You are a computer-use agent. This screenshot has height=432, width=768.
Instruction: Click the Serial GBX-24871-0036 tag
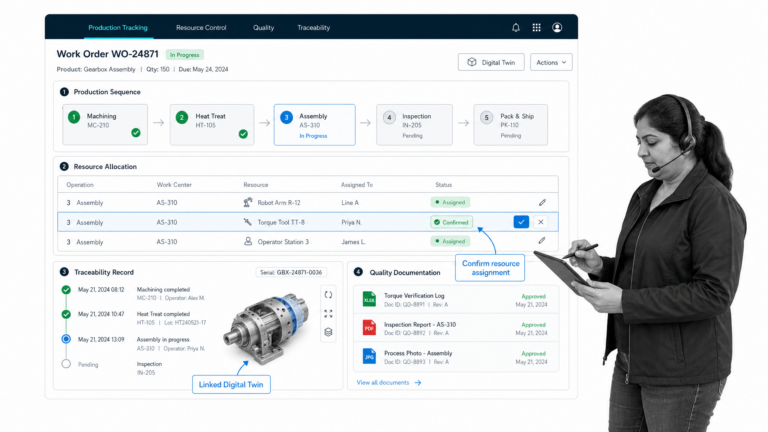tap(291, 272)
